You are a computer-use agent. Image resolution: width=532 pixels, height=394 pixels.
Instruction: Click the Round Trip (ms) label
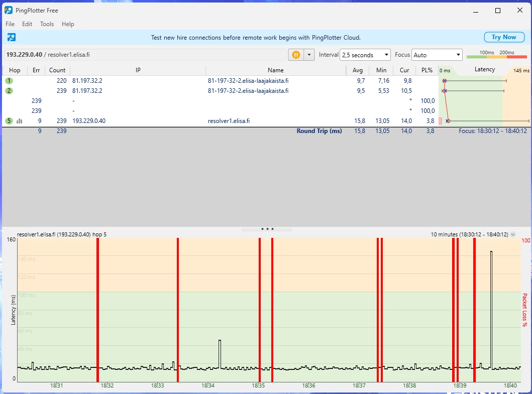pos(320,131)
